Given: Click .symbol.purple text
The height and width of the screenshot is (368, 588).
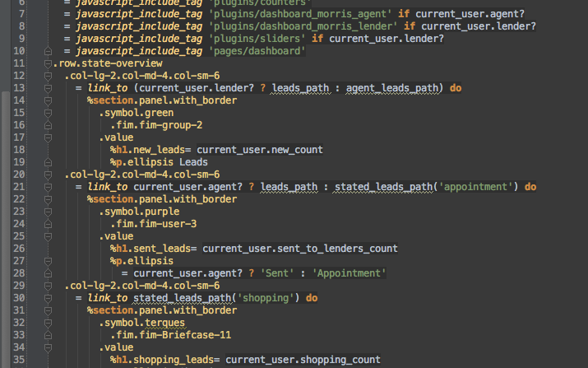Looking at the screenshot, I should pos(139,212).
